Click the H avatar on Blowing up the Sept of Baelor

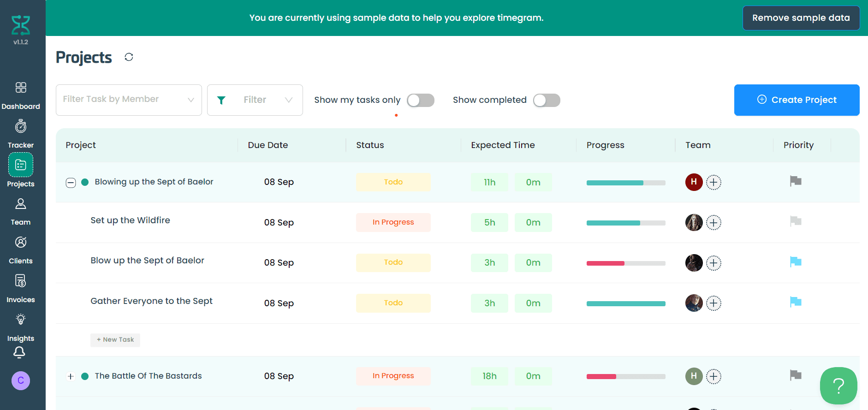(694, 182)
